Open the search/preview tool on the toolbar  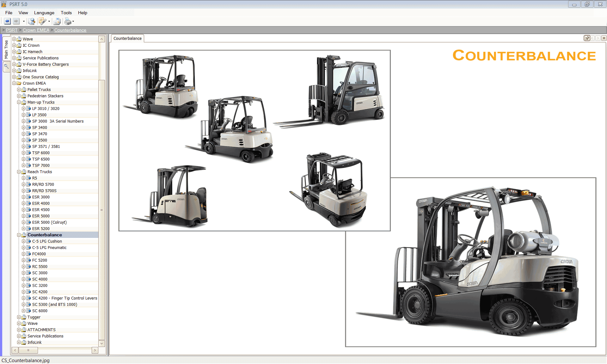click(32, 21)
